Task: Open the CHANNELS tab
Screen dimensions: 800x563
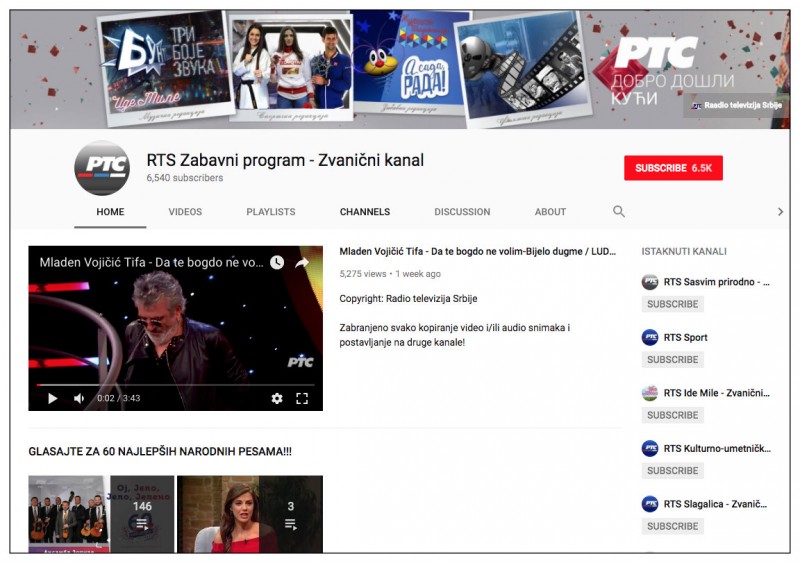Action: (x=365, y=212)
